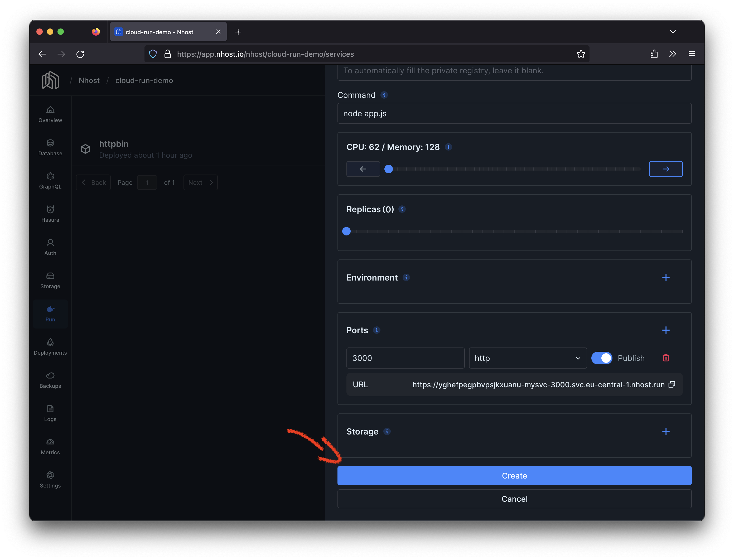
Task: Switch to the cloud-run-demo browser tab
Action: point(163,32)
